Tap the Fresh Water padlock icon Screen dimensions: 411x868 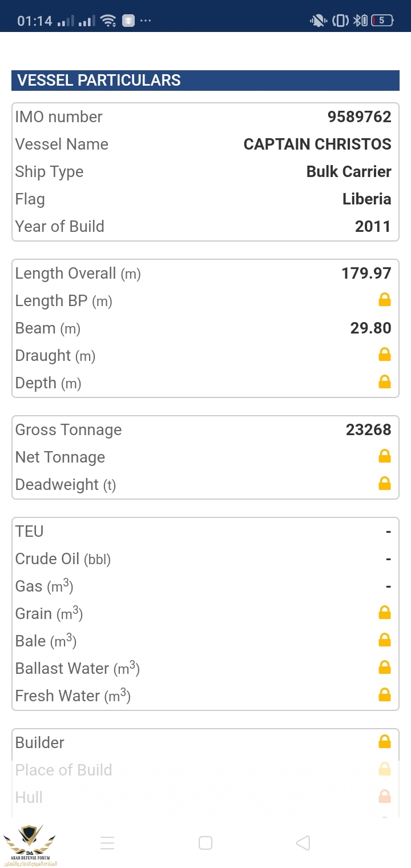(x=385, y=695)
